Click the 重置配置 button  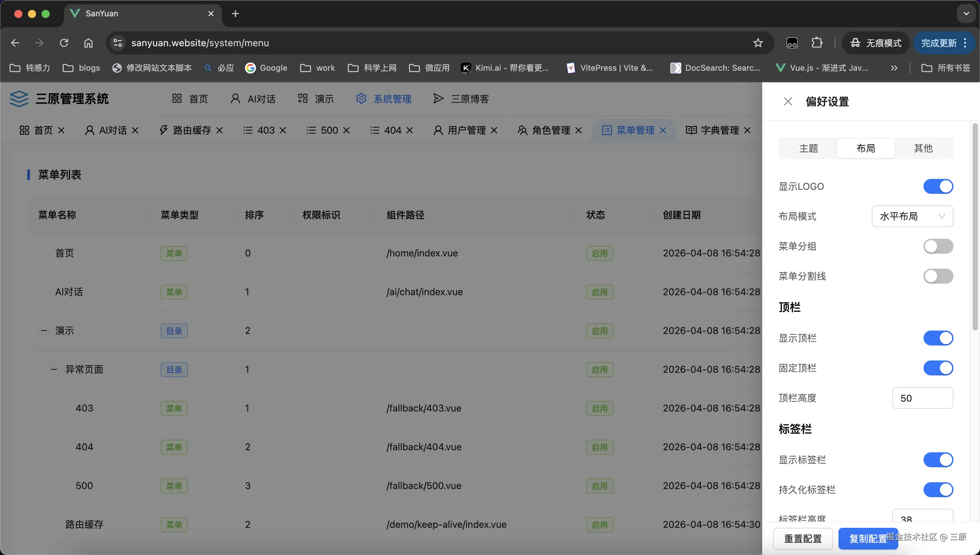tap(803, 538)
